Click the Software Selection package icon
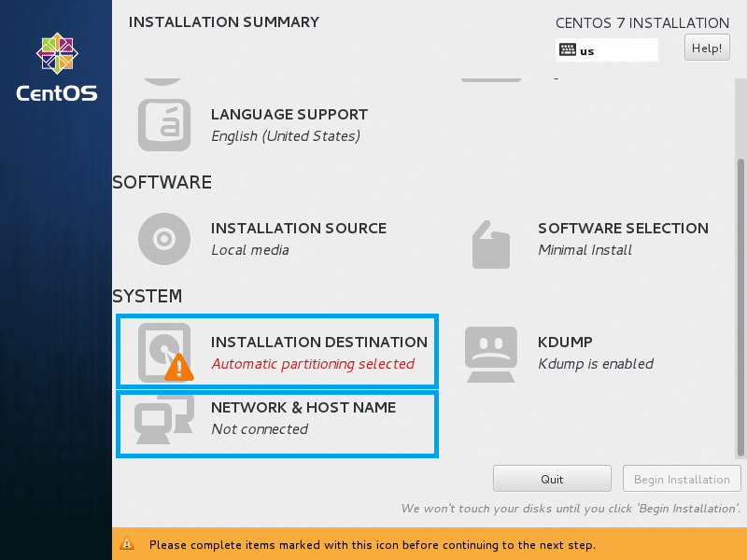Viewport: 747px width, 560px height. click(x=491, y=245)
